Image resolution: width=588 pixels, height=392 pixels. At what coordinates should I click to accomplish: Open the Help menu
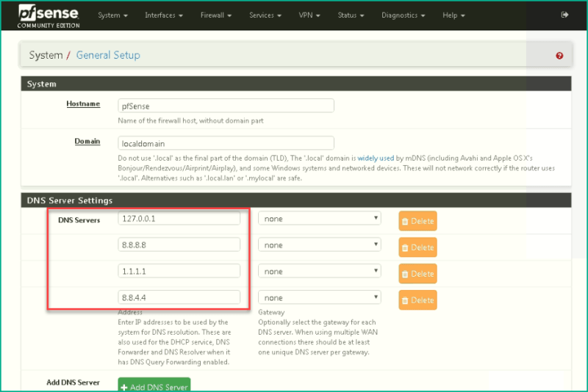coord(453,15)
